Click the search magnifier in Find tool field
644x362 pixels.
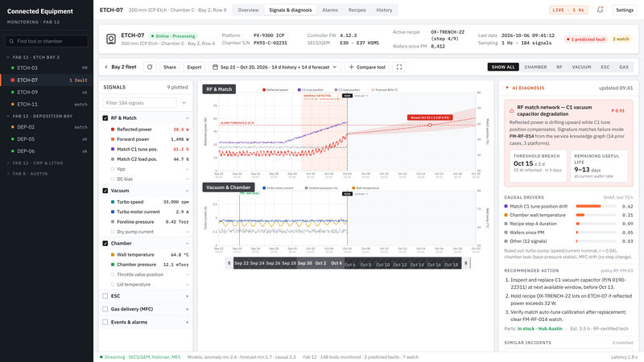point(11,41)
